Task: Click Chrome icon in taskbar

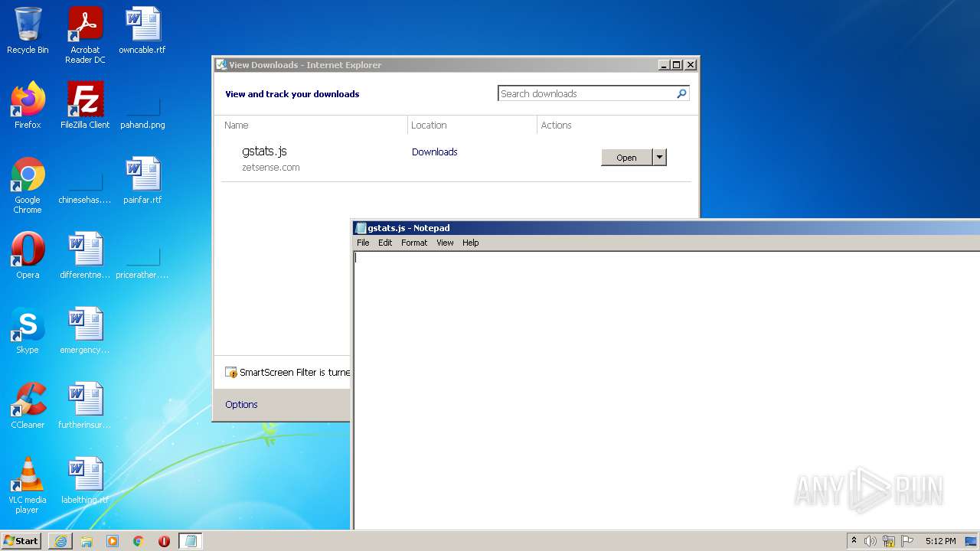Action: point(139,541)
